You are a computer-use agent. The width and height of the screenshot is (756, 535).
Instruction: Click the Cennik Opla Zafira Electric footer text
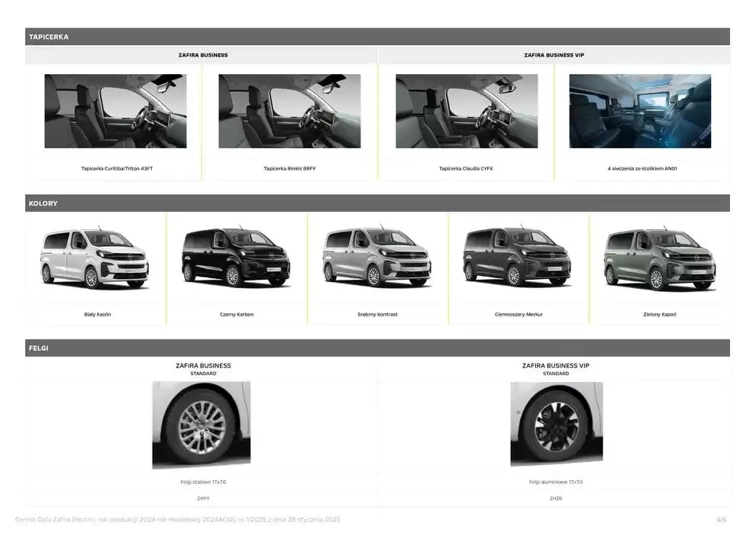coord(177,519)
